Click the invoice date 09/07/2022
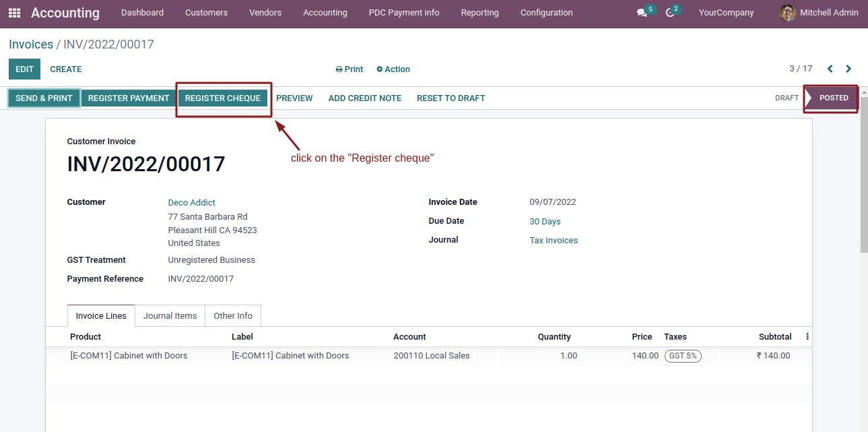 point(553,202)
